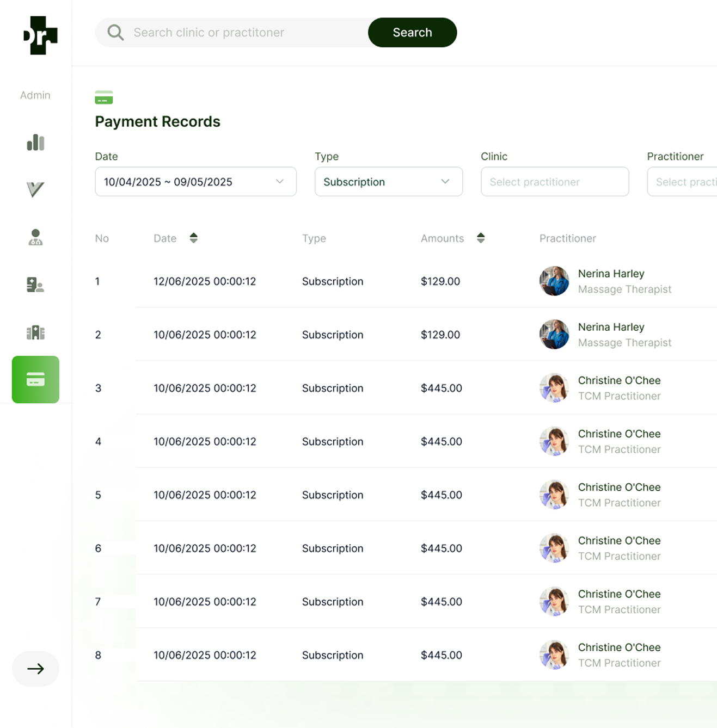Click Massage Therapist label in row 1
Image resolution: width=717 pixels, height=728 pixels.
[x=624, y=289]
